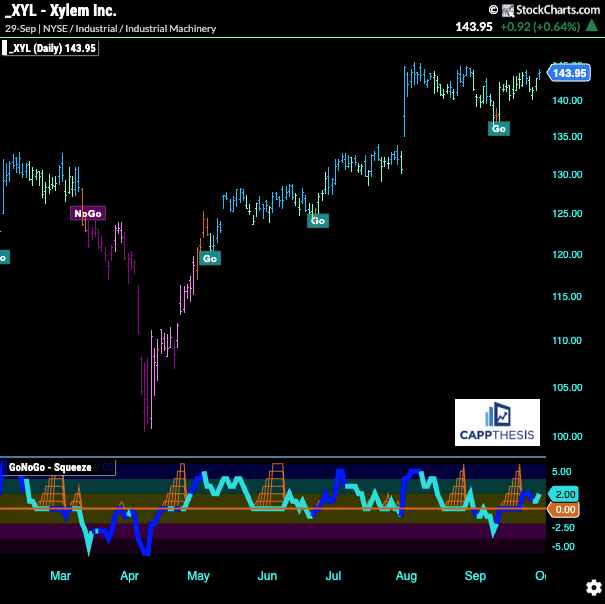605x604 pixels.
Task: Select the Go marker near May
Action: [x=210, y=258]
